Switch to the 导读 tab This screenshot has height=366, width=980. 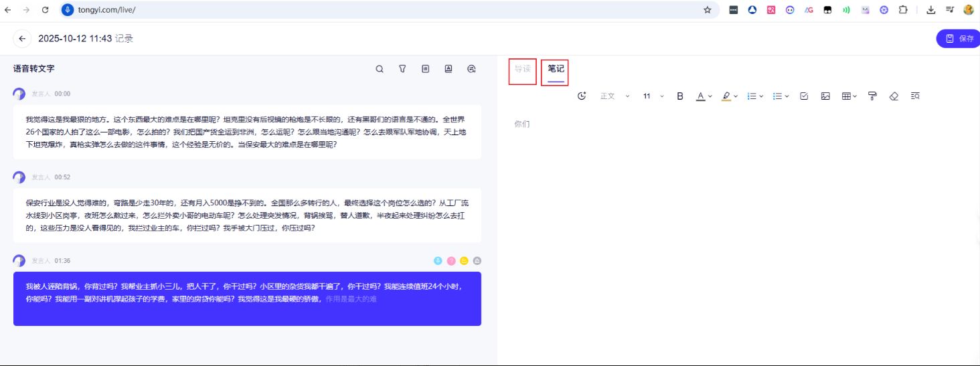click(522, 68)
